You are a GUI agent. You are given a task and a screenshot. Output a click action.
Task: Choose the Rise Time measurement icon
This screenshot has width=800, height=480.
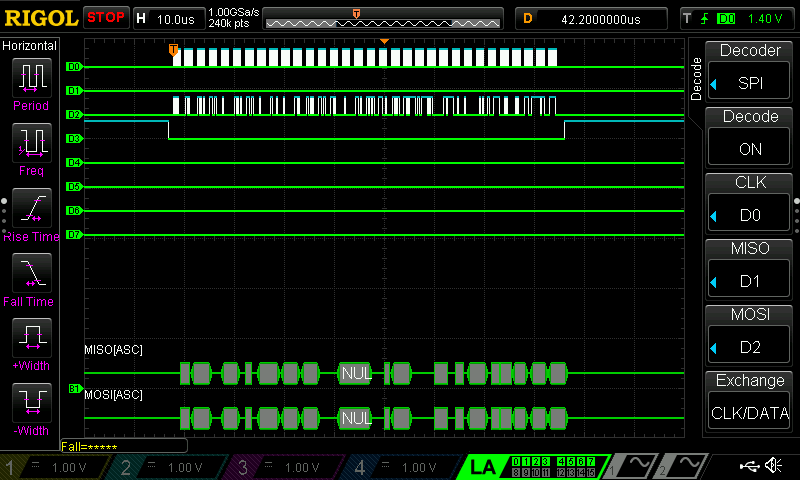pos(31,213)
